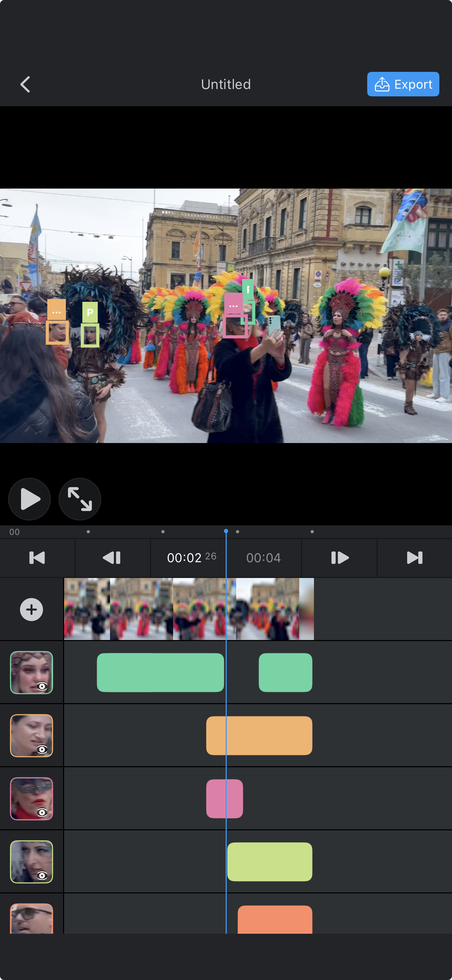Tap the 00:04 timecode label
This screenshot has width=452, height=980.
pyautogui.click(x=263, y=558)
